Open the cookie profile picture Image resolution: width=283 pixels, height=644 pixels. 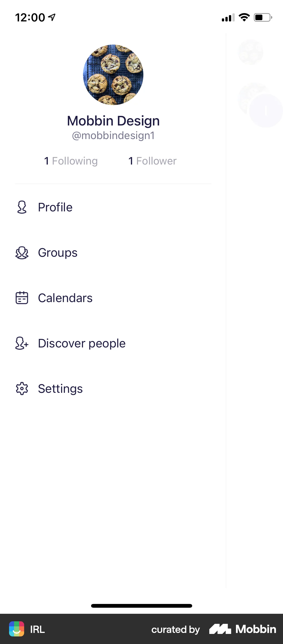[113, 75]
